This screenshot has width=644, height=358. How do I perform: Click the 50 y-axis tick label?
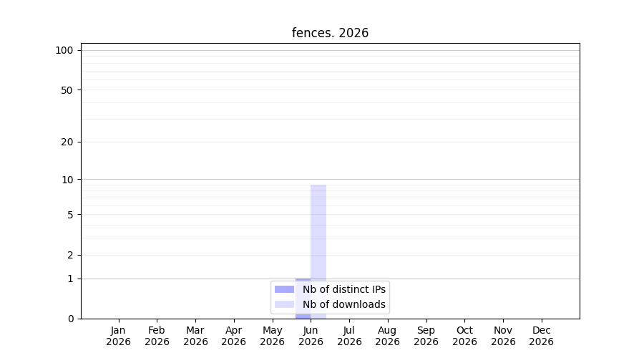(x=67, y=90)
